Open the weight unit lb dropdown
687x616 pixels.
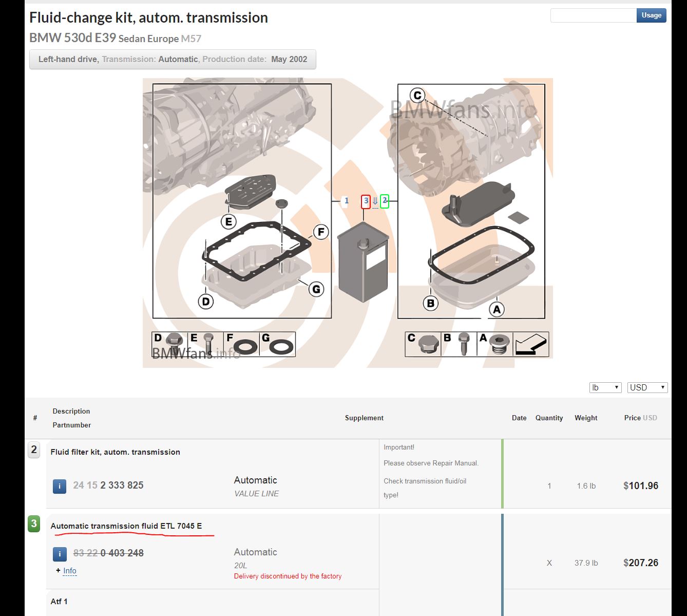point(605,387)
